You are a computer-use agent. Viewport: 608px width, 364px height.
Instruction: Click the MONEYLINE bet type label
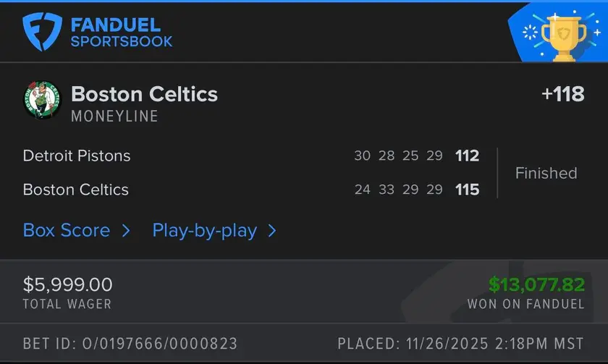coord(114,116)
